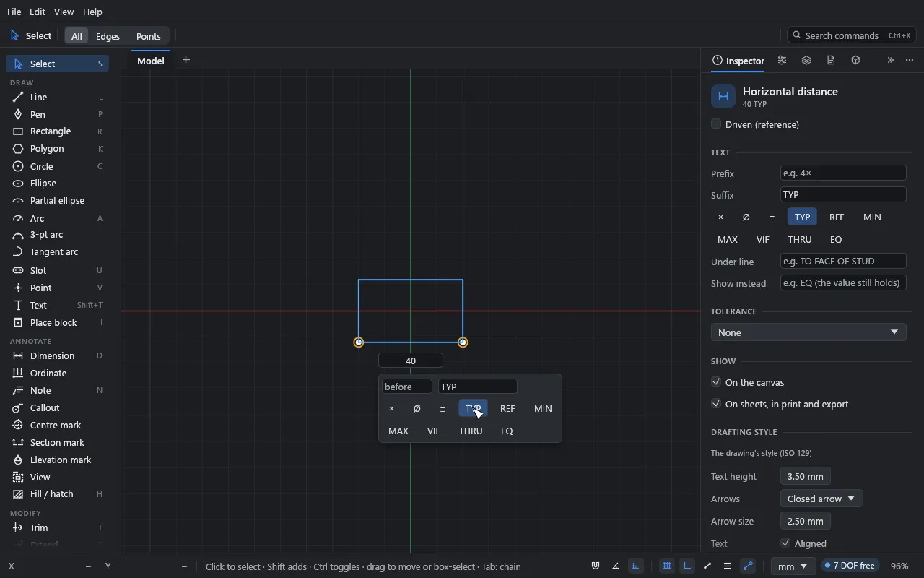Toggle magnet snap in status bar
This screenshot has width=924, height=578.
[x=596, y=566]
